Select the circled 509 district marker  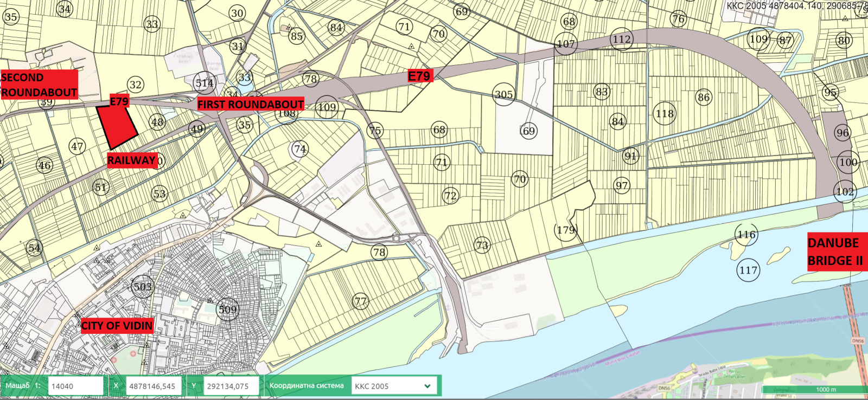coord(228,309)
